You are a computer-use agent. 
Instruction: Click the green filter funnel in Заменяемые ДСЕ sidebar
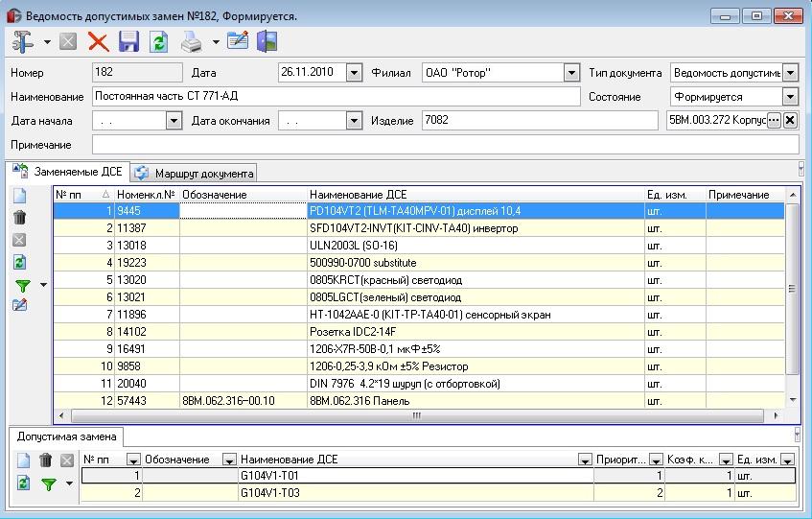(x=23, y=285)
